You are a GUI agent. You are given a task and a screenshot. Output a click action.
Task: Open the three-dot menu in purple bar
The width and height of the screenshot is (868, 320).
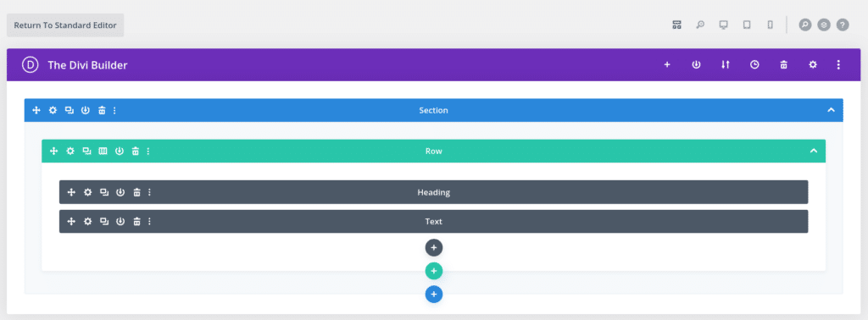pos(838,64)
